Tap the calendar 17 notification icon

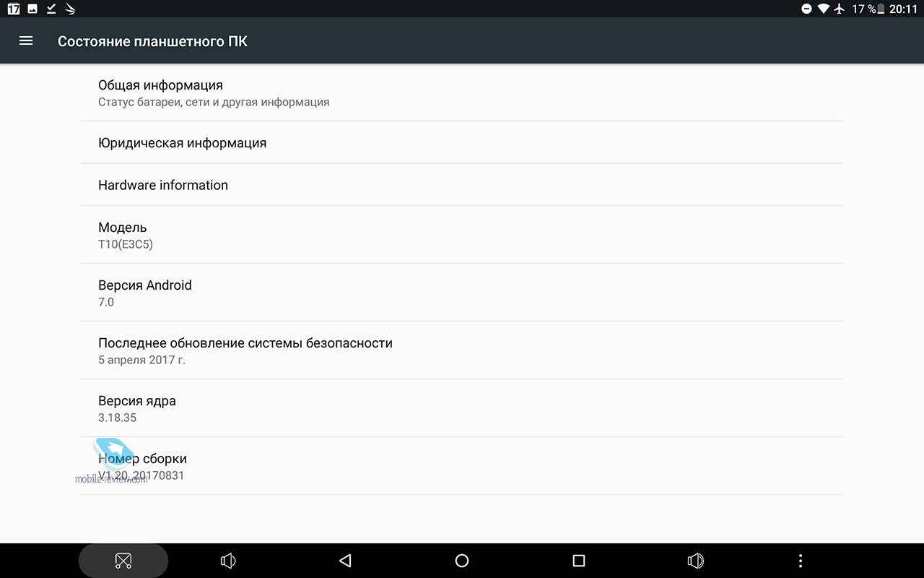[14, 9]
